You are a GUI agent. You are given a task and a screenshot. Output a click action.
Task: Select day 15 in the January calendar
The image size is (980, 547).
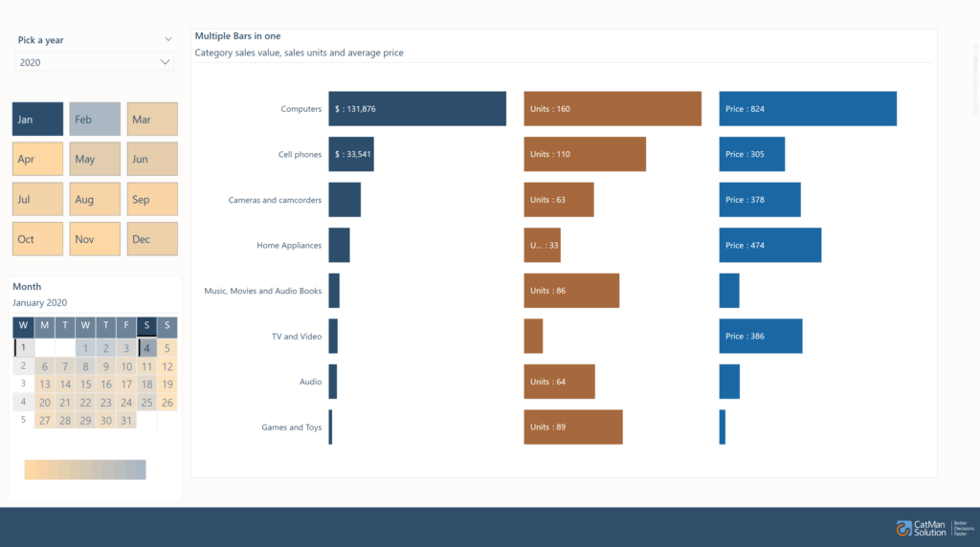85,384
